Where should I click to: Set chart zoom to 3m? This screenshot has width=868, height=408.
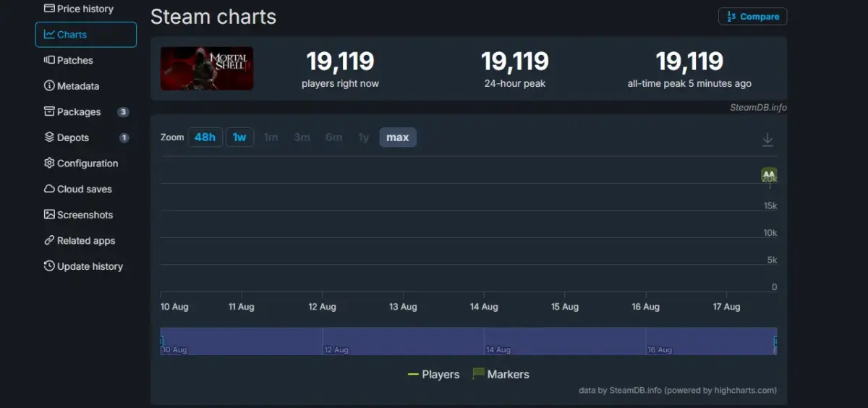point(302,137)
